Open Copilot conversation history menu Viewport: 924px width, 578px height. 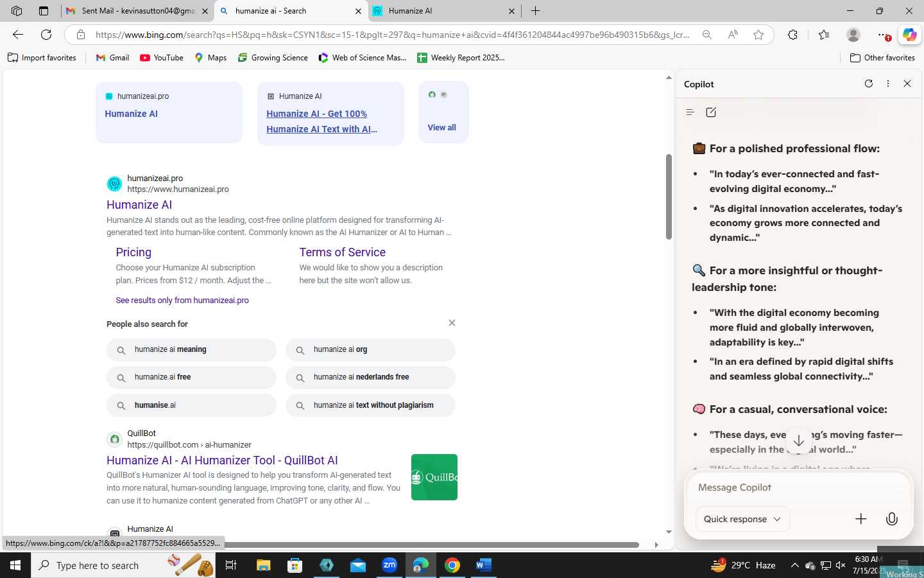click(690, 112)
